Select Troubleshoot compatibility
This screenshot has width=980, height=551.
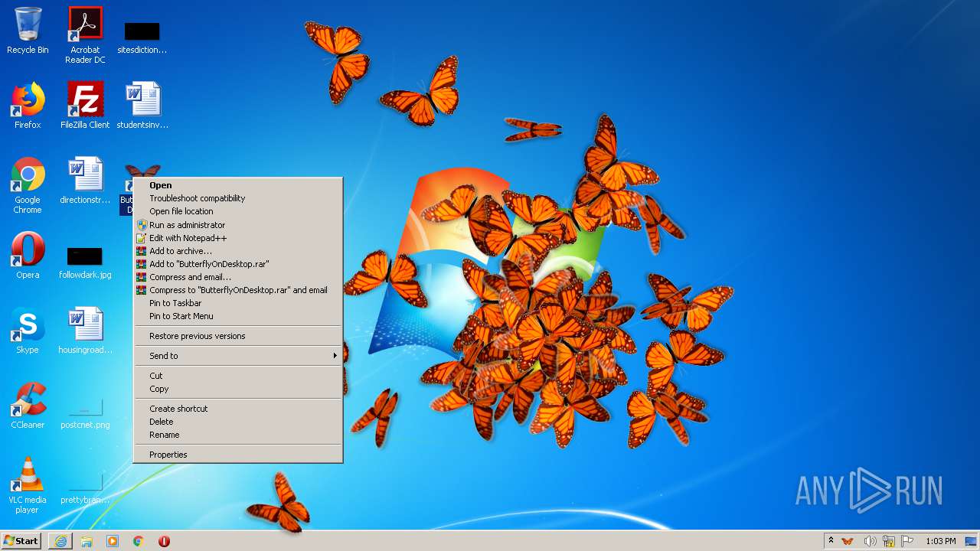pos(237,198)
